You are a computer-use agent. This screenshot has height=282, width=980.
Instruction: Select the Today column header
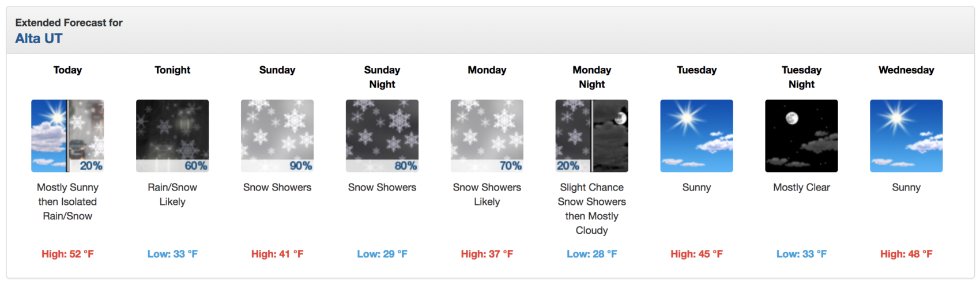67,70
